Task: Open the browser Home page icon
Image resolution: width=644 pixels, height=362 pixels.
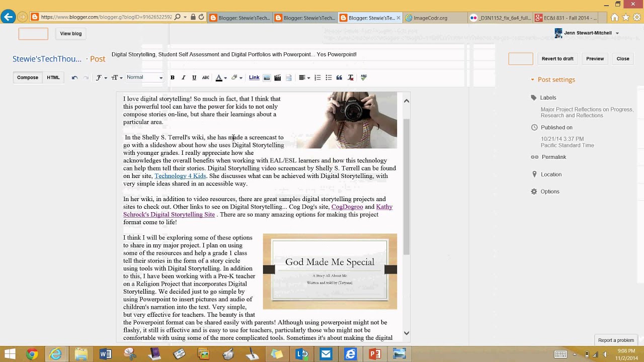Action: click(x=615, y=18)
